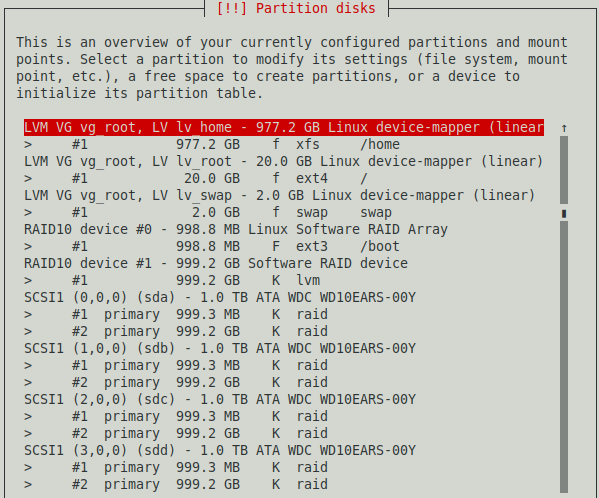
Task: Select the highlighted lv_home volume group line
Action: click(x=284, y=127)
